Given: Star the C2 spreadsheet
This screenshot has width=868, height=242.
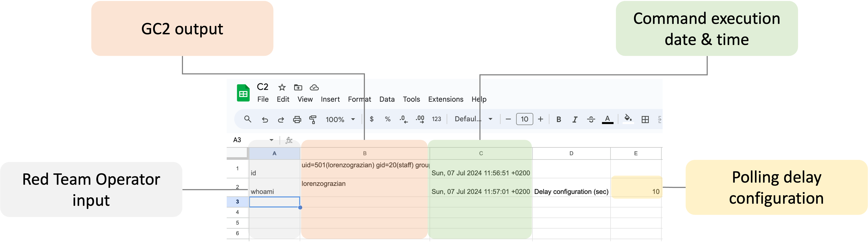Looking at the screenshot, I should tap(282, 87).
